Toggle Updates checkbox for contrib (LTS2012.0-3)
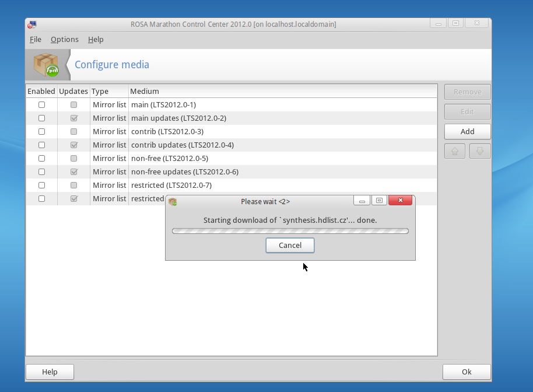Image resolution: width=533 pixels, height=392 pixels. click(x=73, y=132)
